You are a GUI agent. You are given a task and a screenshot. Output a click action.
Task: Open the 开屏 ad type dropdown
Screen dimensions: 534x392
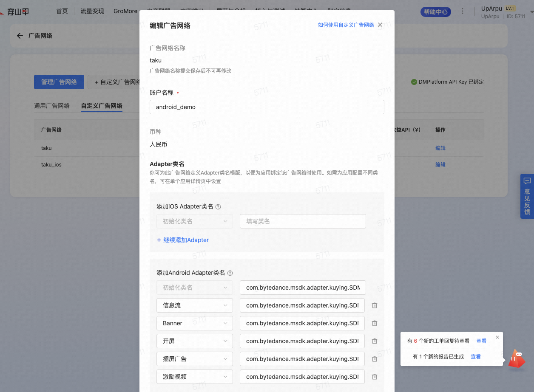tap(195, 341)
